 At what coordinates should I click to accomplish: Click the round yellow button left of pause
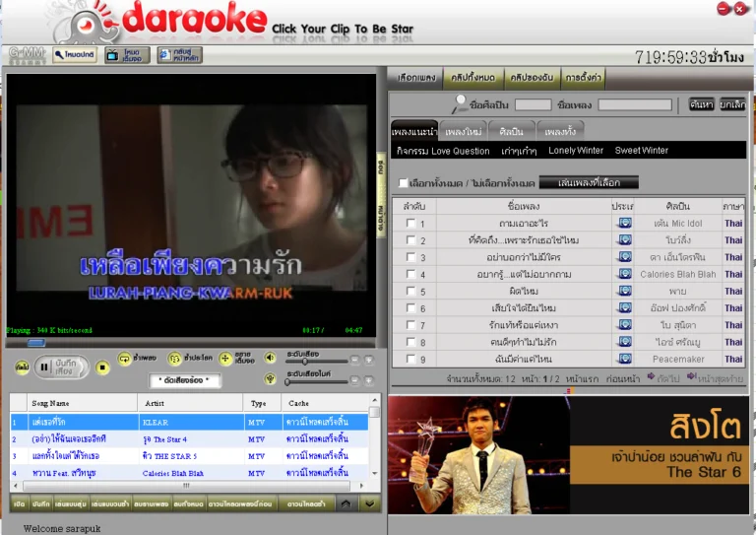[23, 368]
